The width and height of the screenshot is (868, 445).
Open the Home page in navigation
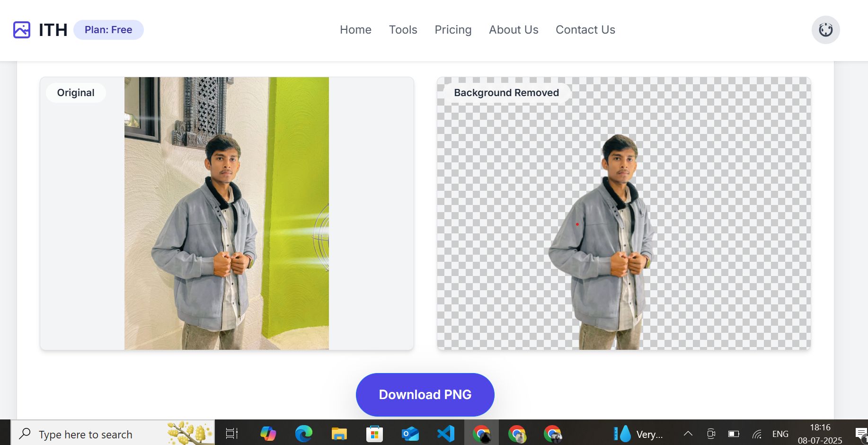pos(355,30)
